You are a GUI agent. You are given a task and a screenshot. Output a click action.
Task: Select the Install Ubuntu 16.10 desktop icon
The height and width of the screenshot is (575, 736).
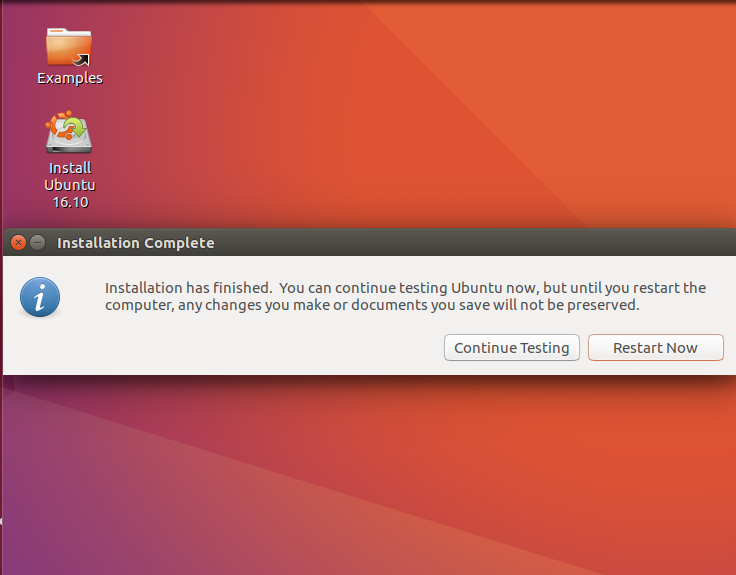(x=69, y=132)
